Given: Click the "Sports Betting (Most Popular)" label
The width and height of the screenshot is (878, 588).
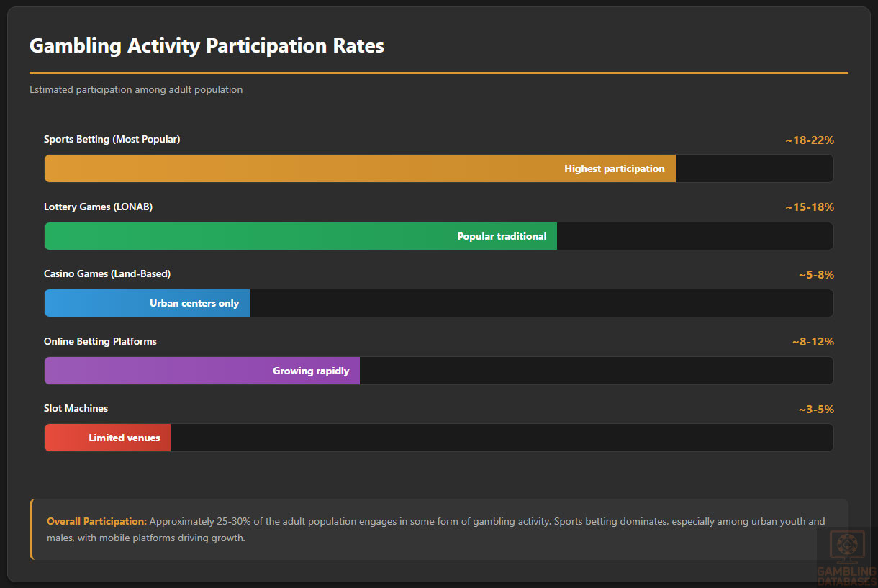Looking at the screenshot, I should tap(112, 139).
